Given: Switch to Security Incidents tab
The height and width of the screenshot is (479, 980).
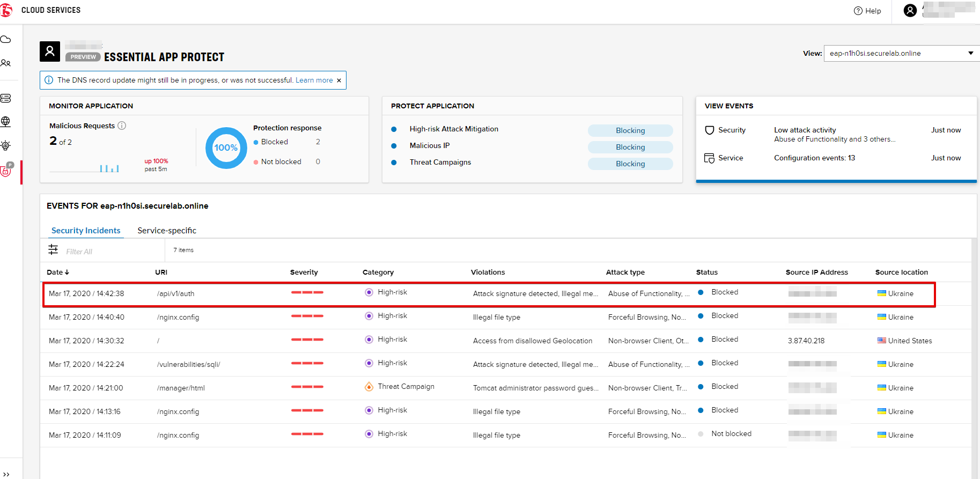Looking at the screenshot, I should (86, 231).
